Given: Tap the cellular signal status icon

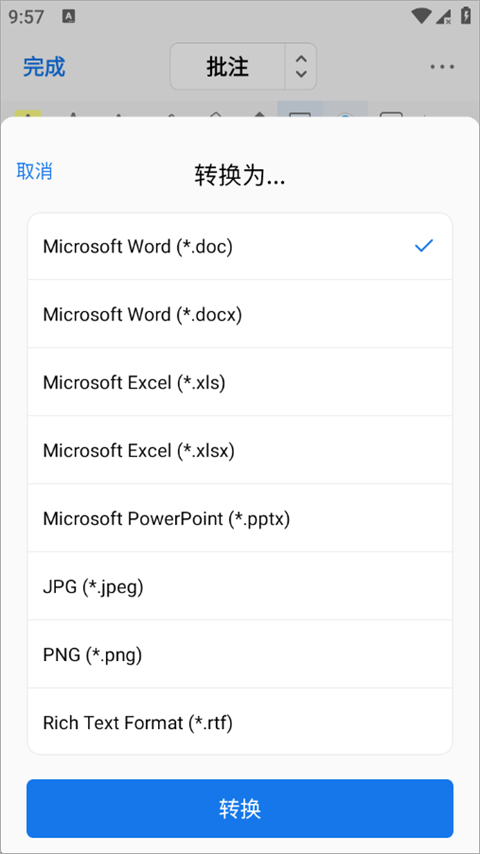Looking at the screenshot, I should coord(443,16).
